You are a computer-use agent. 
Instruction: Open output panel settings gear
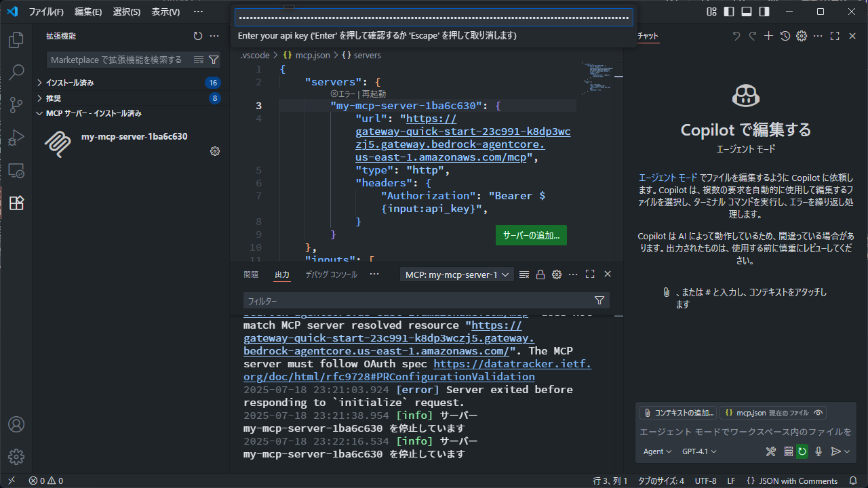click(x=557, y=274)
